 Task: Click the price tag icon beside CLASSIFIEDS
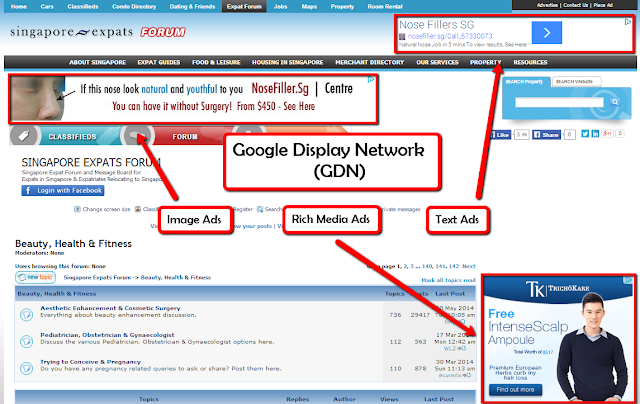pos(24,136)
